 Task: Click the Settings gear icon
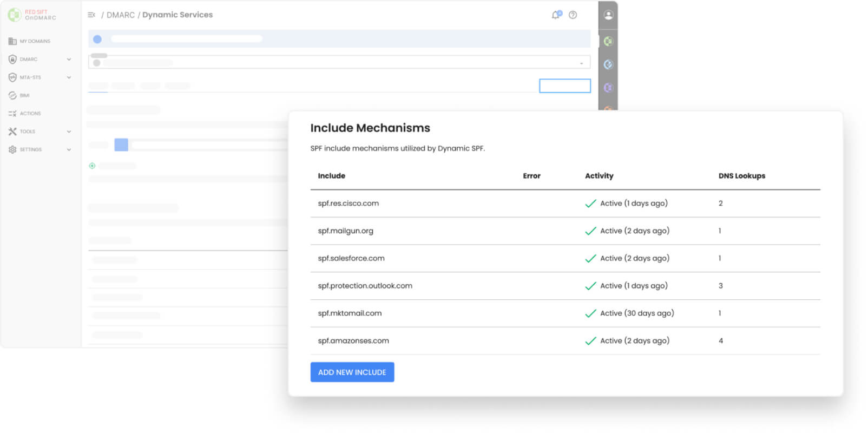point(12,149)
